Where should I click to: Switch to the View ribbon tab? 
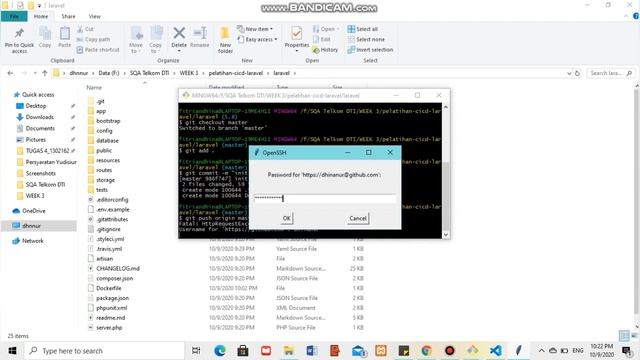tap(94, 16)
